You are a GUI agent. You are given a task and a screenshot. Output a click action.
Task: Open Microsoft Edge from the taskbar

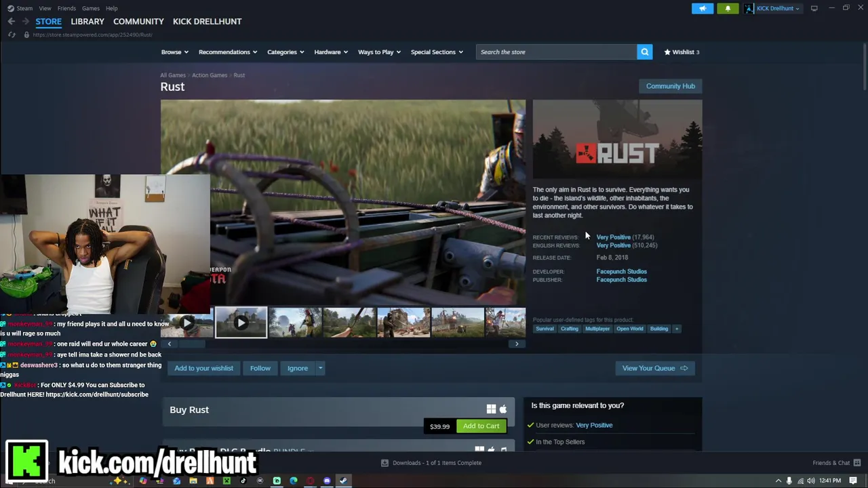click(x=293, y=481)
